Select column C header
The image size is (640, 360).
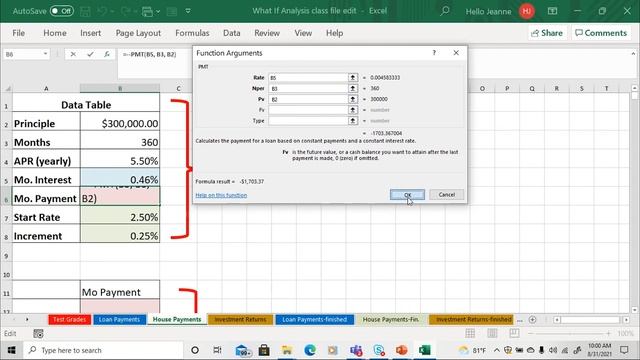pos(178,88)
